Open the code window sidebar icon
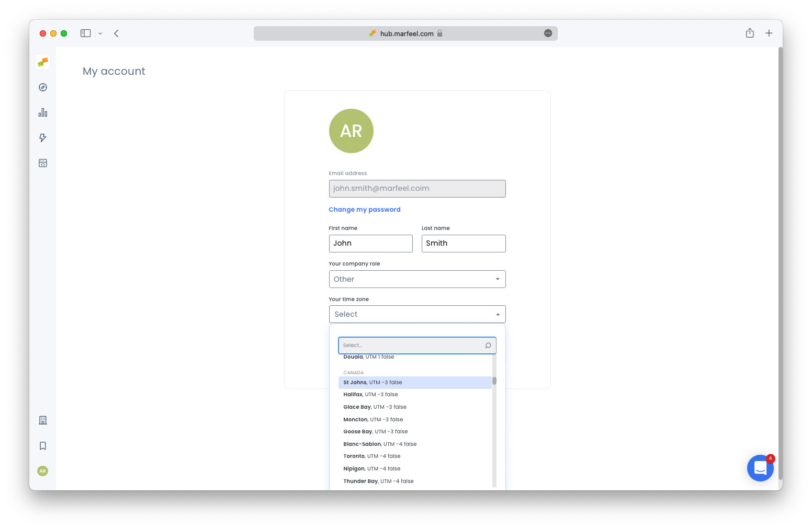The width and height of the screenshot is (812, 529). point(42,163)
